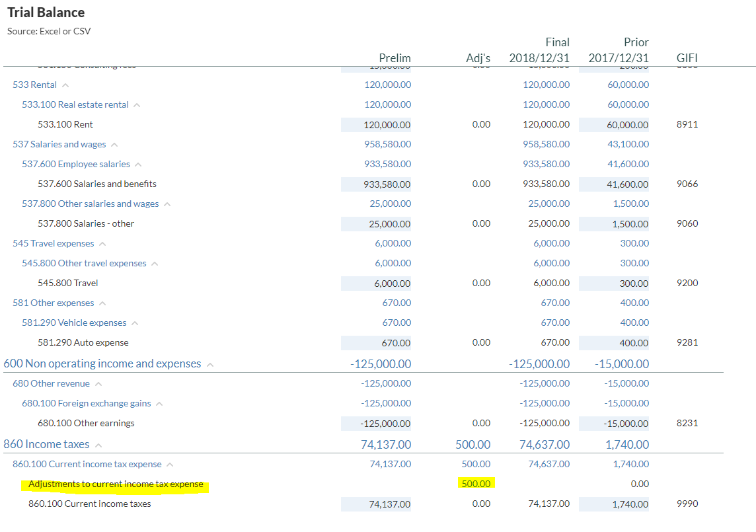Collapse the 545 Travel expenses group
Screen dimensions: 756x532
tap(102, 244)
